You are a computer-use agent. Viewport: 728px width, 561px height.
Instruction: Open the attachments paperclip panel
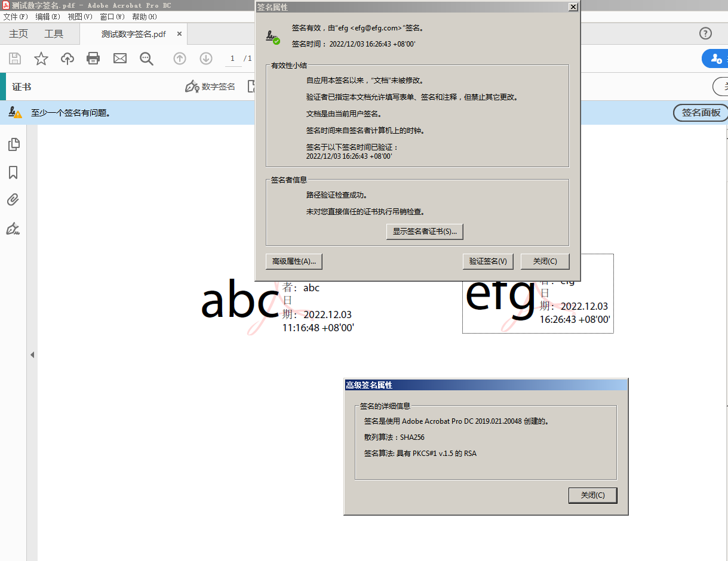coord(13,200)
